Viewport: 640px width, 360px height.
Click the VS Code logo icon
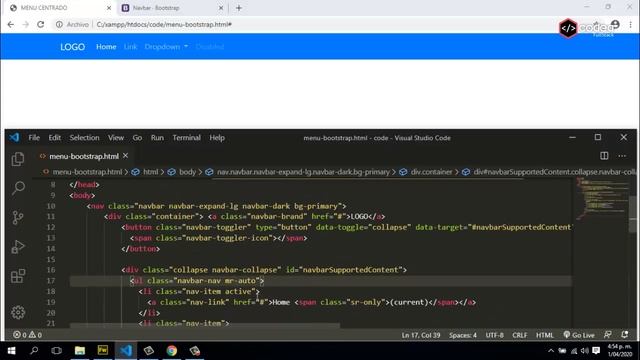pyautogui.click(x=14, y=138)
